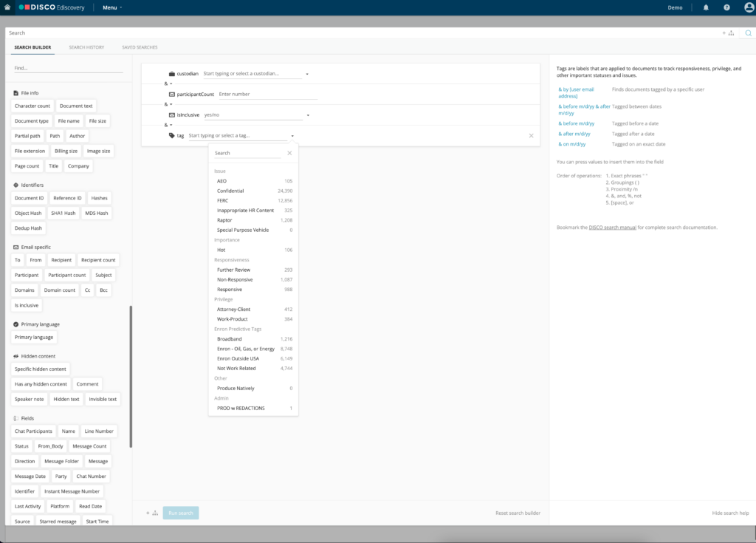Switch to Saved Searches tab
This screenshot has height=543, width=756.
(x=140, y=47)
